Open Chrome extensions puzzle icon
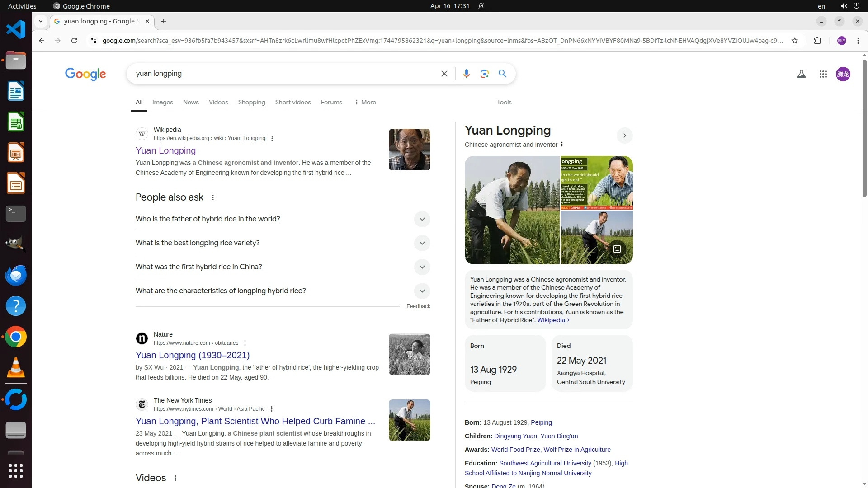 click(817, 41)
